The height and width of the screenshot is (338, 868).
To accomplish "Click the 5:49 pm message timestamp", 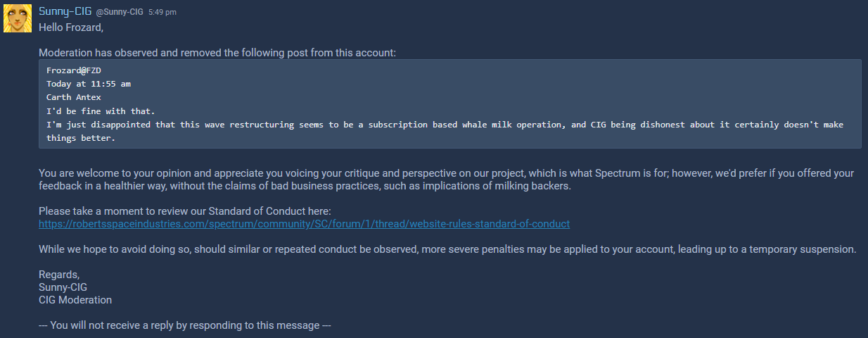I will pos(162,13).
